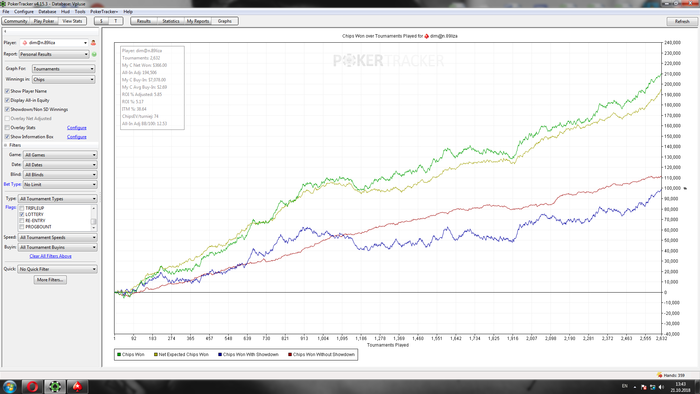Open Winnings In Chips dropdown
700x394 pixels.
click(x=63, y=79)
